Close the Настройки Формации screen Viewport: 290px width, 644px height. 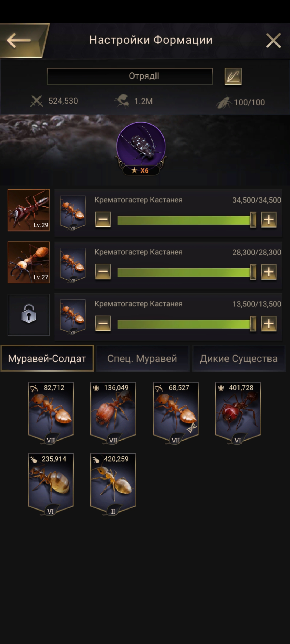coord(273,41)
